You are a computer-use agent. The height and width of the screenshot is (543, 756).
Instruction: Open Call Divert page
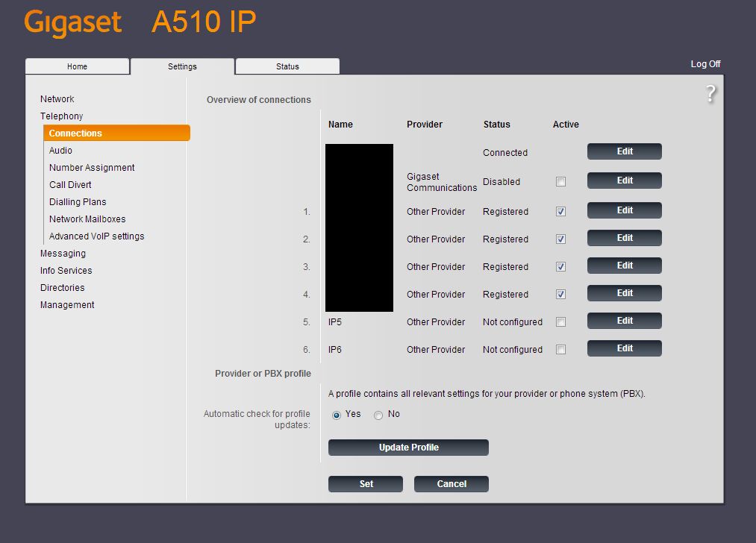70,184
